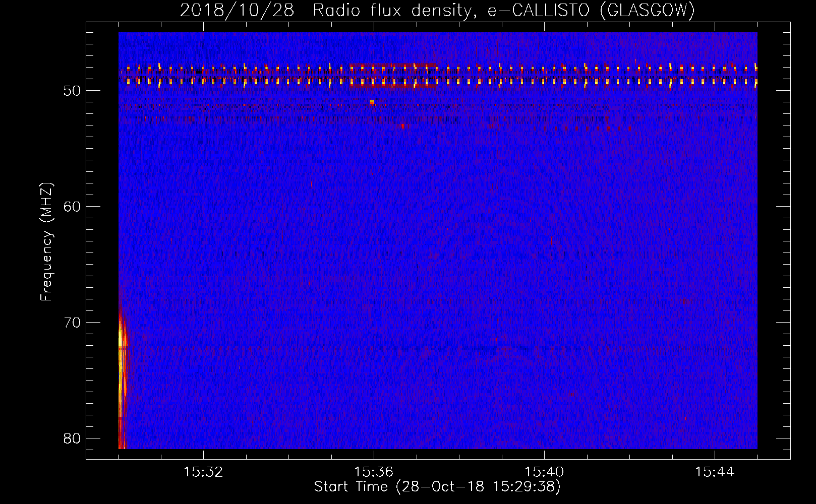Click the 80 MHz frequency tick label
Screen dimensions: 816x504
[x=72, y=438]
